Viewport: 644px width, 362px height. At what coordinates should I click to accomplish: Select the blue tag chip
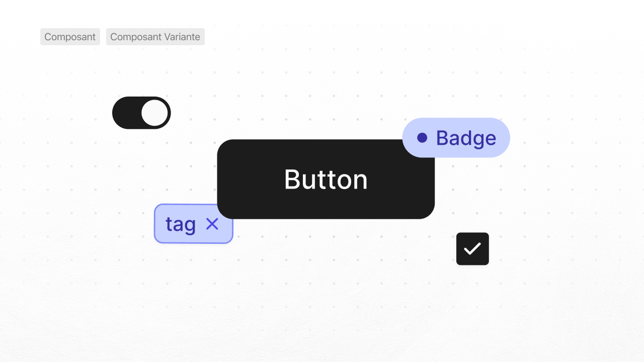pos(193,224)
